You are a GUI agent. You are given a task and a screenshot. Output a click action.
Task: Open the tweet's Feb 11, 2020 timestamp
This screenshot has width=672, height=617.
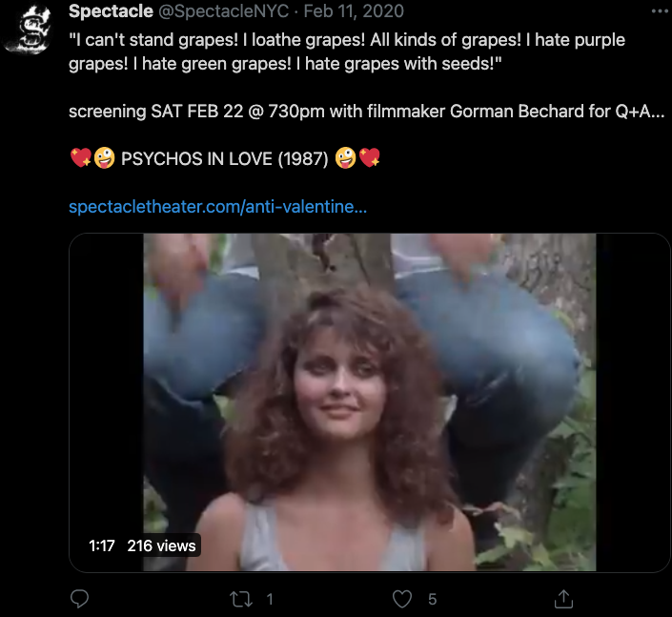354,11
